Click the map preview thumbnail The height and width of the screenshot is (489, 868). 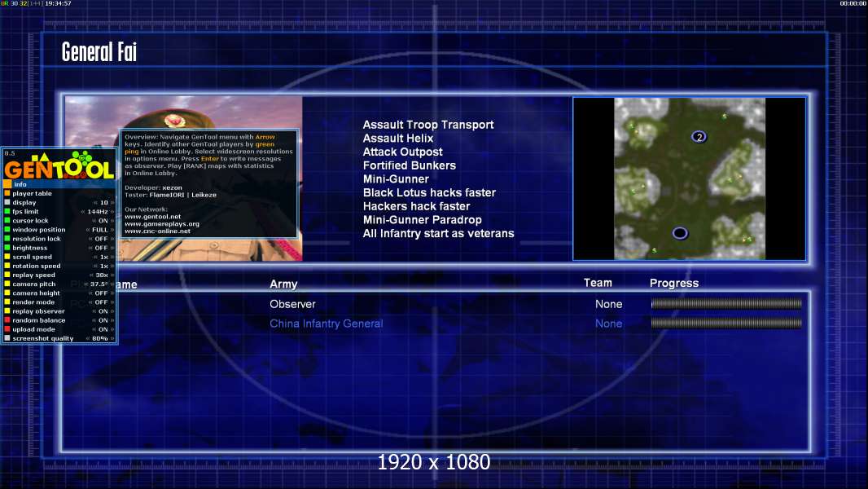690,178
